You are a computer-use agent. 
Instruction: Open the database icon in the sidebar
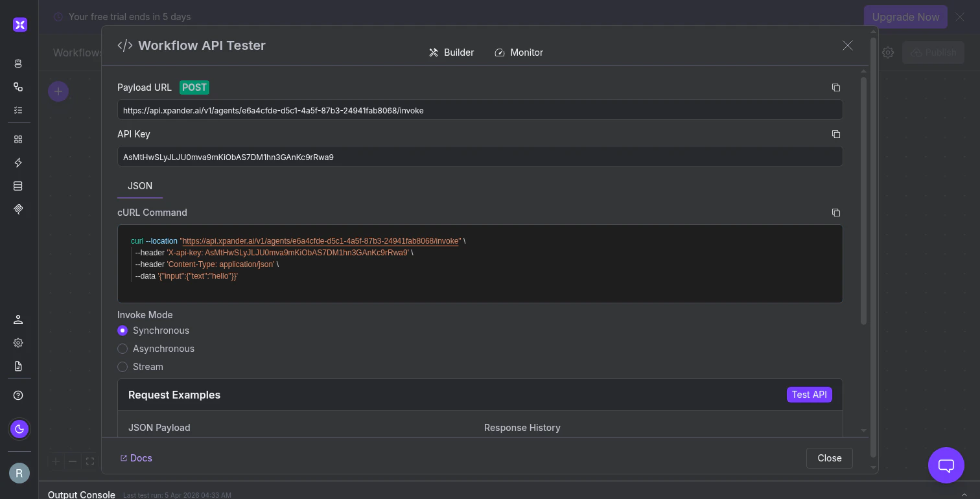tap(18, 186)
